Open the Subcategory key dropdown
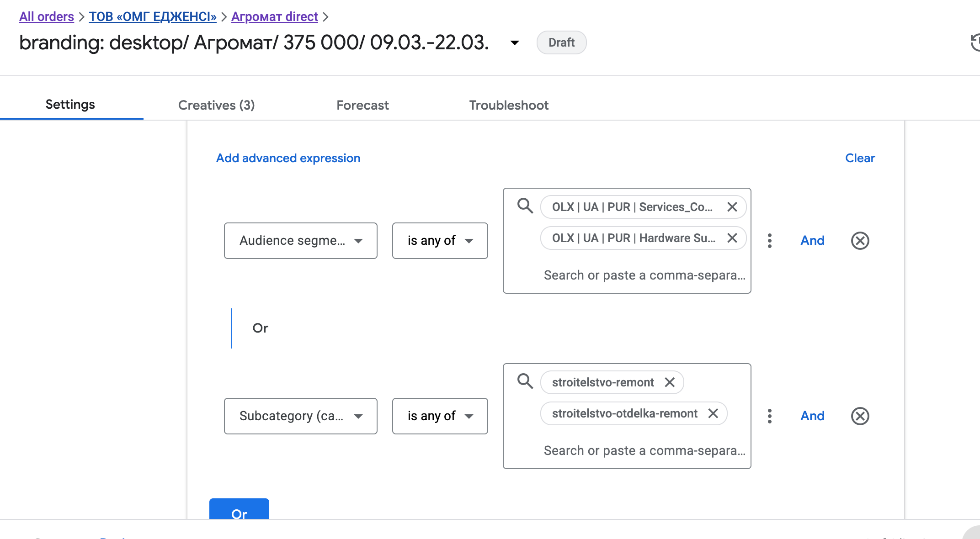The height and width of the screenshot is (539, 980). (x=300, y=416)
